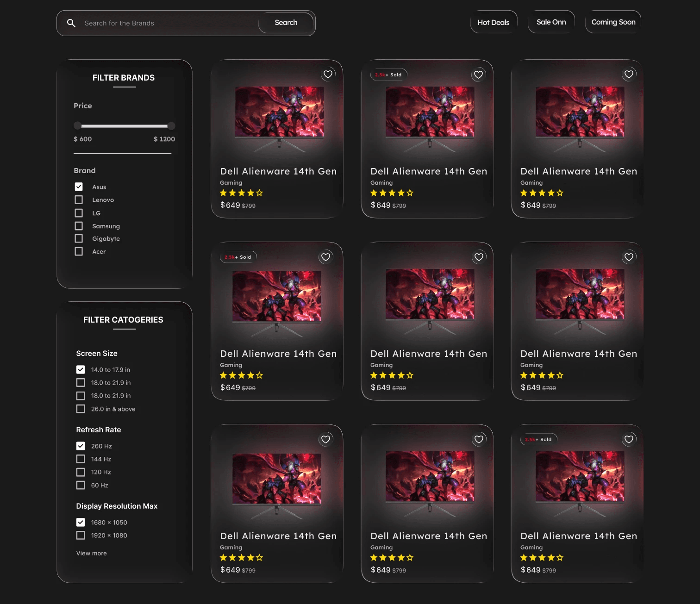Click the 2.5k+ Sold badge on middle-row card
Viewport: 700px width, 604px height.
point(238,257)
